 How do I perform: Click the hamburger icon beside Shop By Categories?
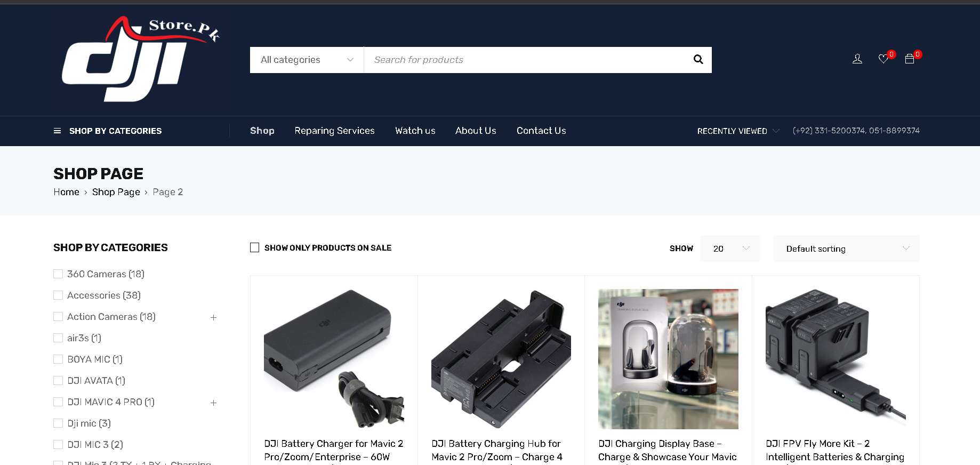point(57,131)
